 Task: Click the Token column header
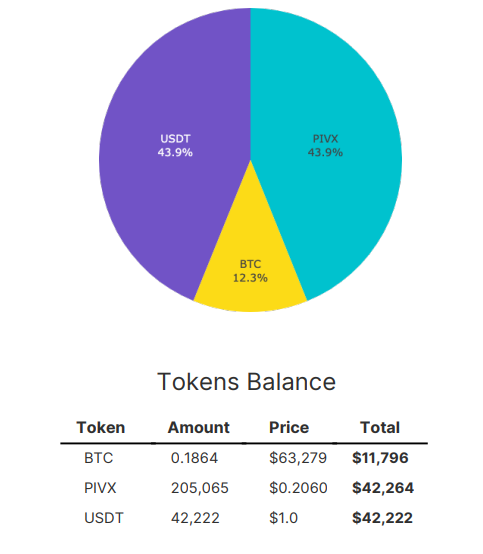(x=101, y=428)
